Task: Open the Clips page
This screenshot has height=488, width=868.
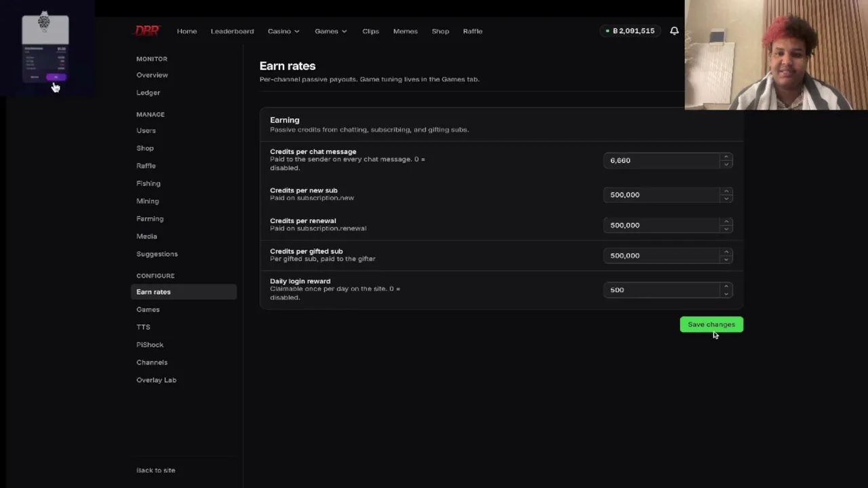Action: (x=370, y=31)
